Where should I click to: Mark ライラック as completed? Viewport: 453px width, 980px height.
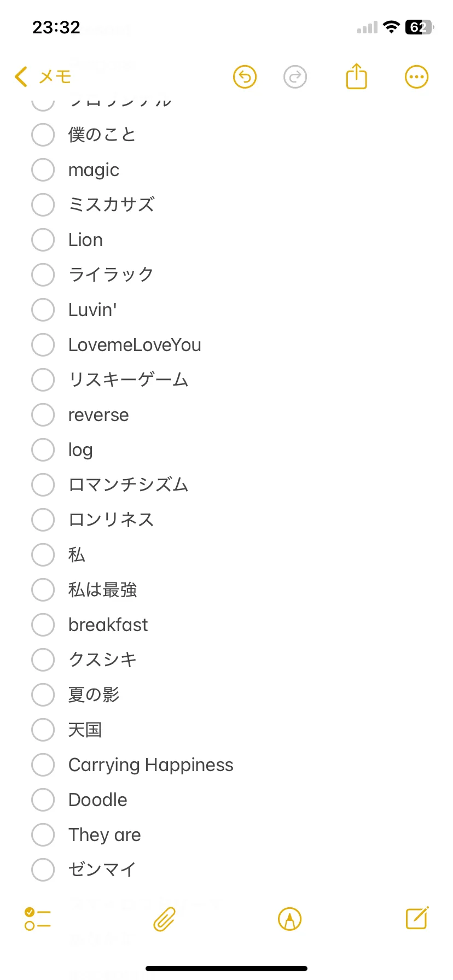[x=43, y=275]
